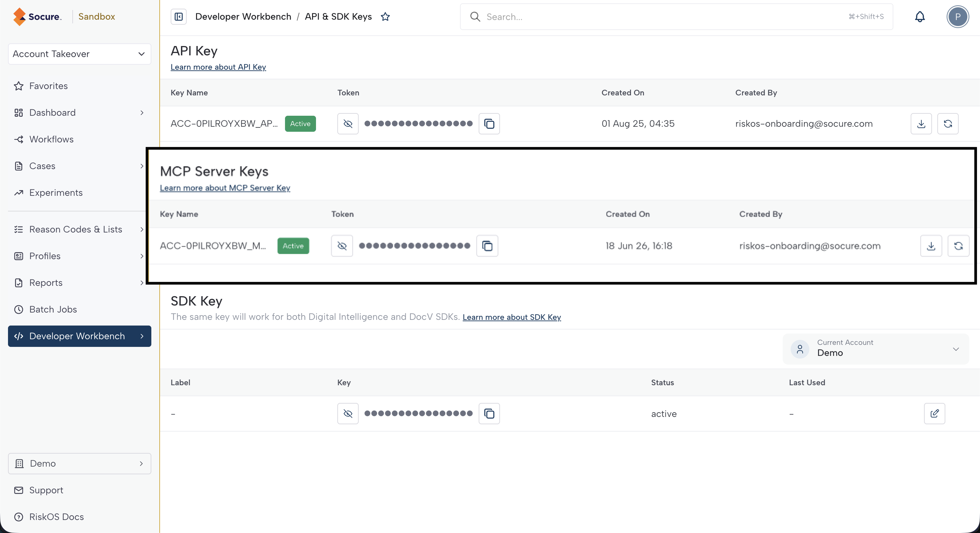Screen dimensions: 980x533
Task: Click Developer Workbench breadcrumb
Action: (243, 16)
